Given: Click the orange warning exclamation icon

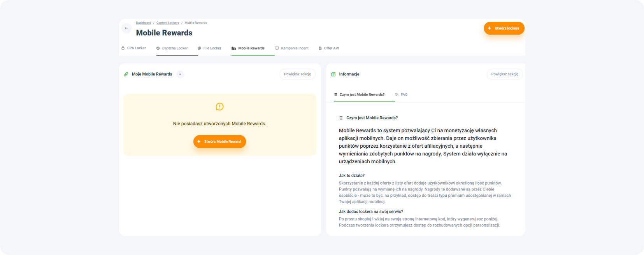Looking at the screenshot, I should [x=219, y=107].
